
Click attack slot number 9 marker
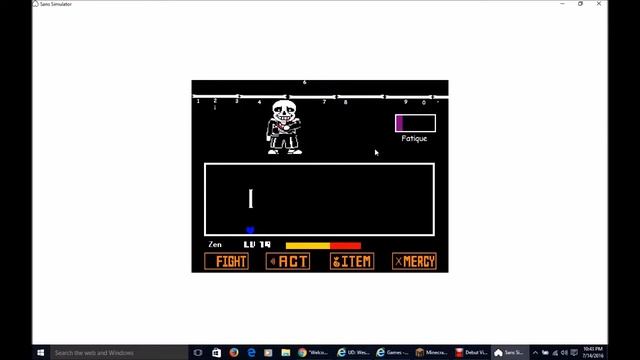click(406, 102)
